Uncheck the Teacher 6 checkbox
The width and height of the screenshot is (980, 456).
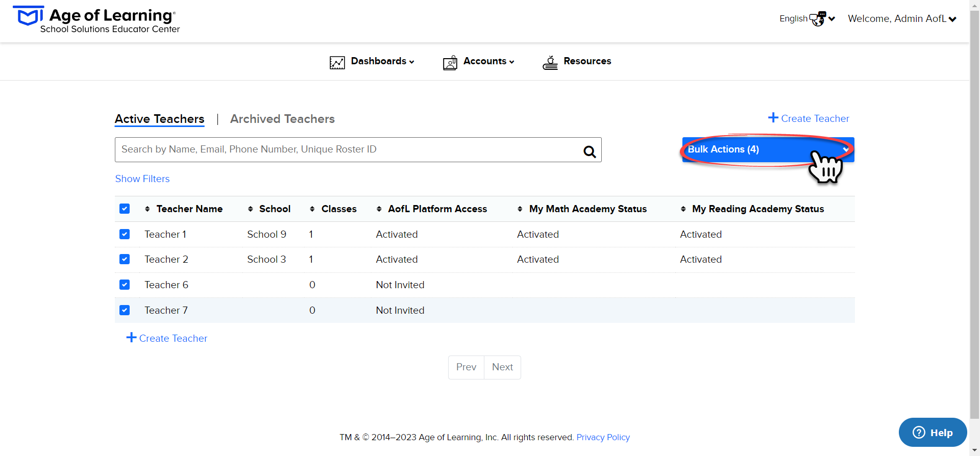point(125,285)
